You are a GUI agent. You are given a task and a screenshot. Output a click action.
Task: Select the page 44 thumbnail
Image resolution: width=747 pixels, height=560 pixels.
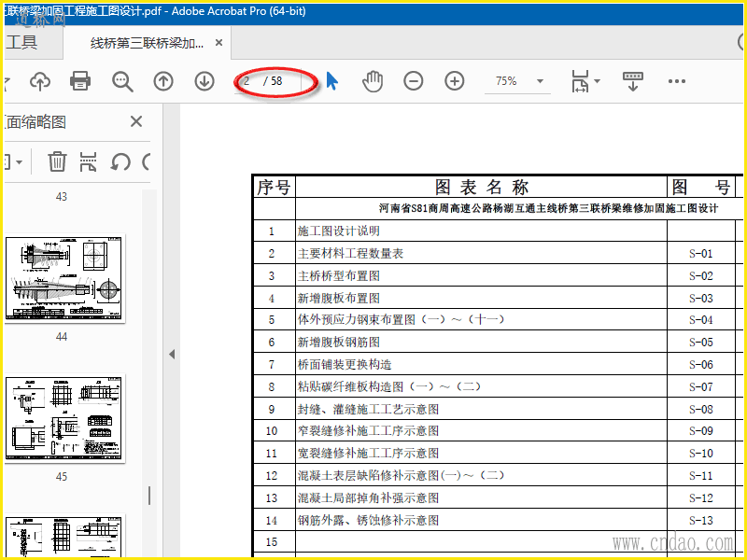(63, 278)
